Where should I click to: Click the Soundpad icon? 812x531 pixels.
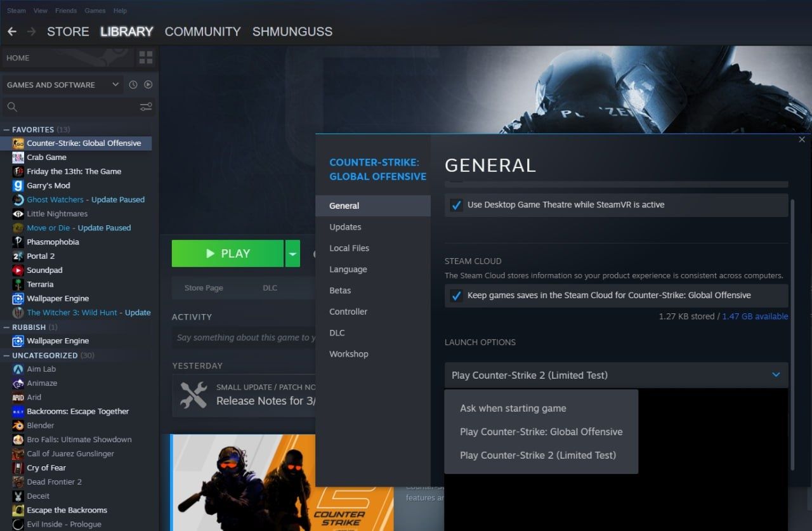(x=18, y=270)
